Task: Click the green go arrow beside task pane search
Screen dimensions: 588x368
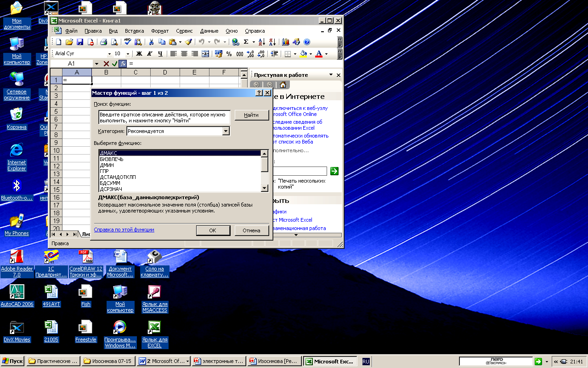Action: click(x=334, y=171)
